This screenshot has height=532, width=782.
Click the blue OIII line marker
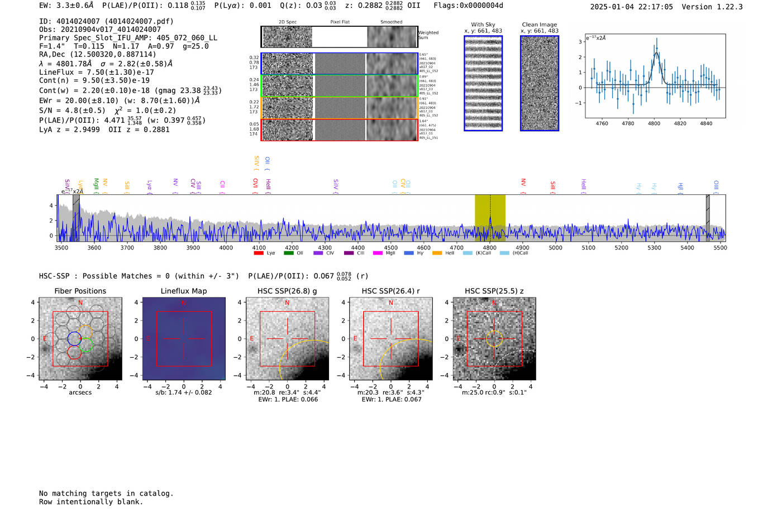(716, 187)
